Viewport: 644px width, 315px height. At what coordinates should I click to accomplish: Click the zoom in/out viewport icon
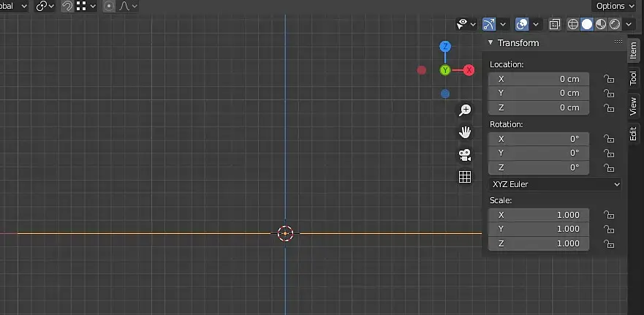[465, 110]
